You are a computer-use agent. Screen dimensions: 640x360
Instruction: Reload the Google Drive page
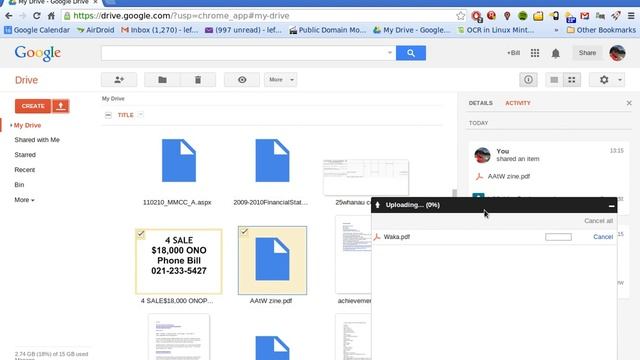click(x=36, y=16)
